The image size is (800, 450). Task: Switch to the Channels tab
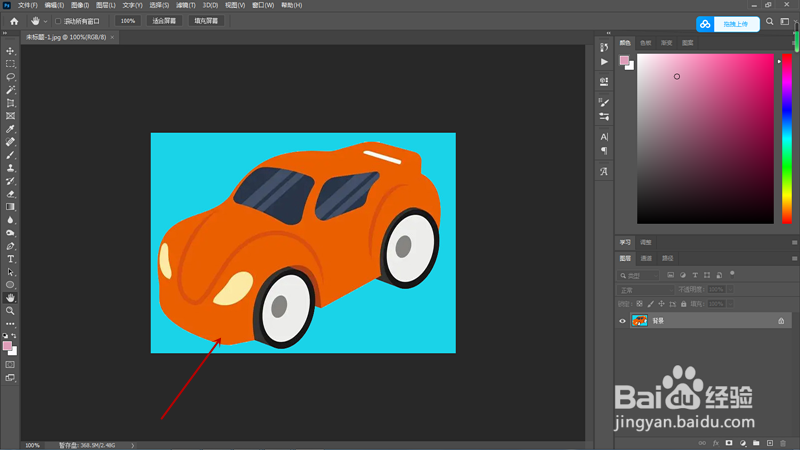tap(646, 259)
